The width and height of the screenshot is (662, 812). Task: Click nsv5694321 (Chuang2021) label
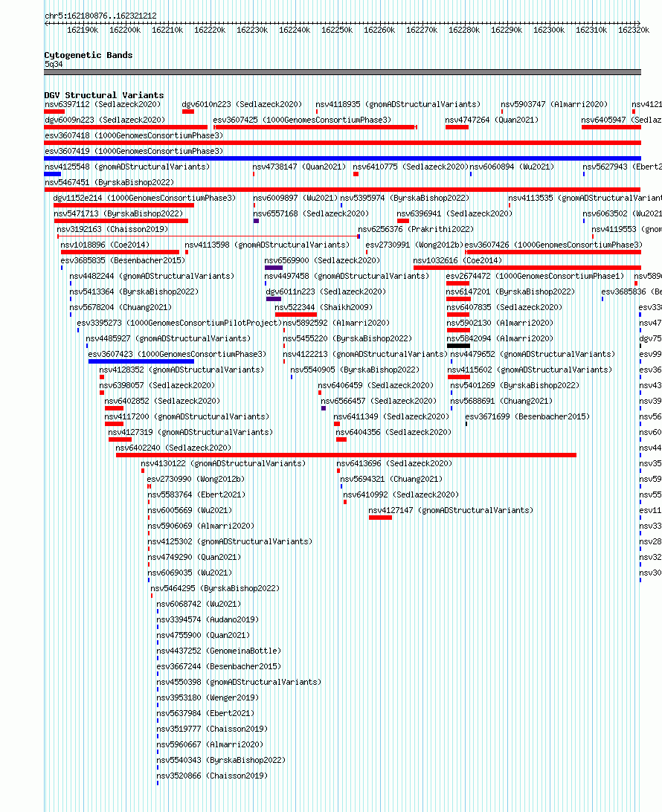tap(391, 479)
